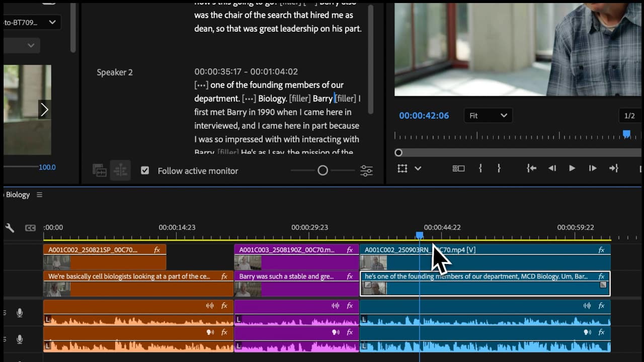Click waveform badge on upper purple audio clip

(336, 306)
